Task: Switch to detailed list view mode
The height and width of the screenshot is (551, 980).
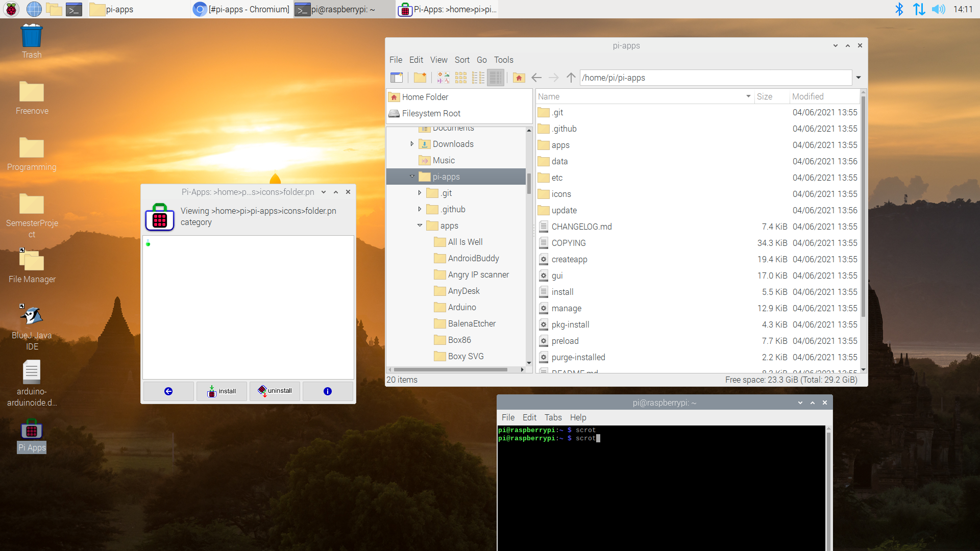Action: click(496, 78)
